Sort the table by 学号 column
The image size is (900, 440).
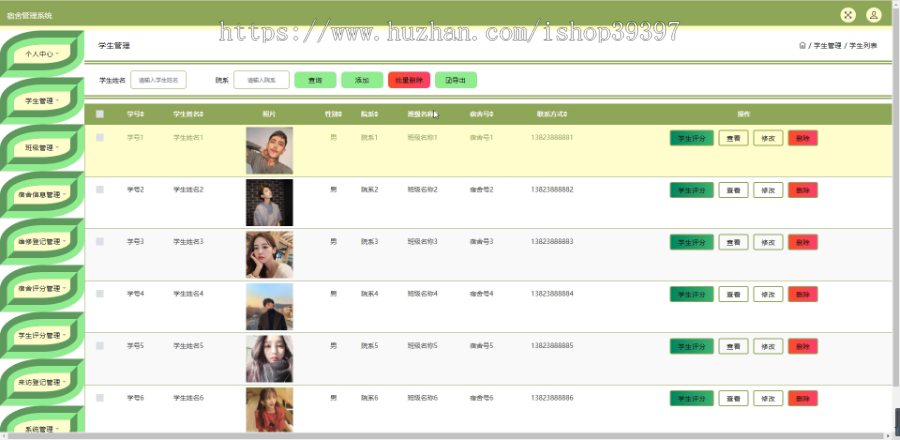coord(135,114)
